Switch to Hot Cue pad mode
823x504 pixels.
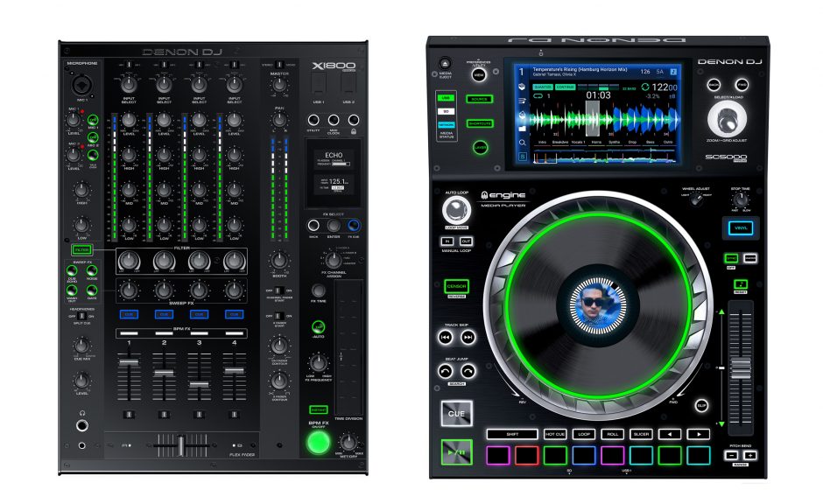[x=555, y=434]
